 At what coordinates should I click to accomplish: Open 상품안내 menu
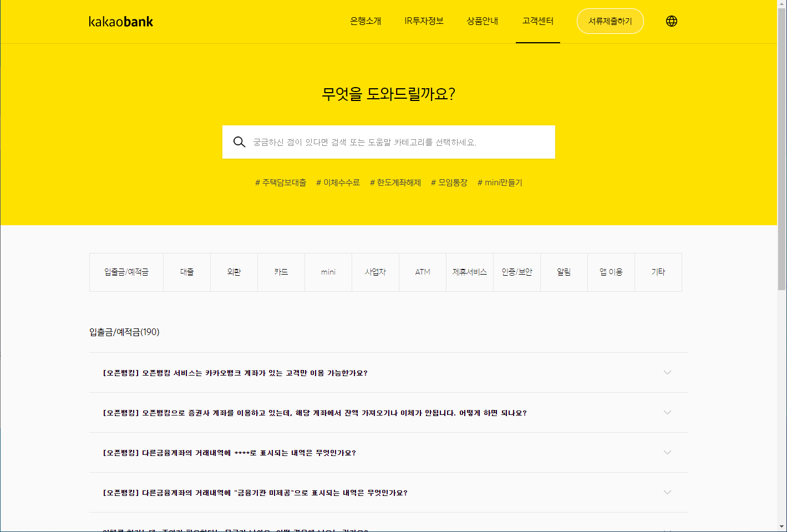coord(483,21)
